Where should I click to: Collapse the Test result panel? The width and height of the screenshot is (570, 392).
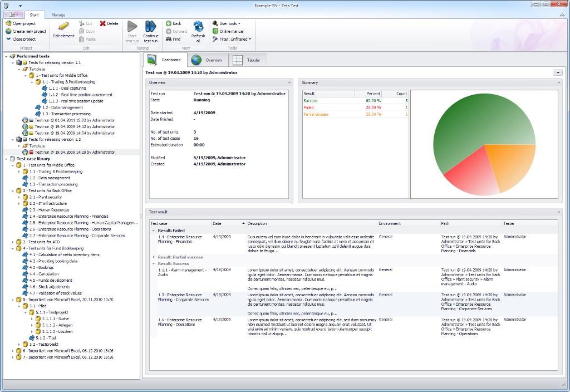click(559, 212)
